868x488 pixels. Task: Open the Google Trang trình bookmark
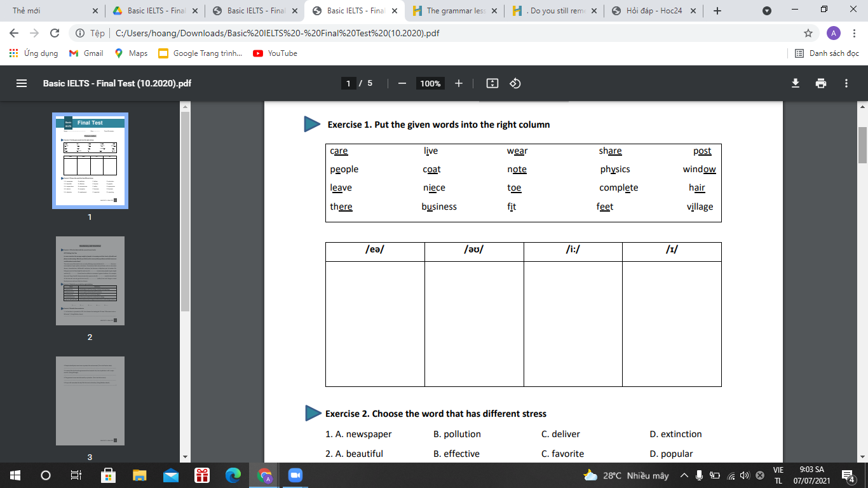200,53
